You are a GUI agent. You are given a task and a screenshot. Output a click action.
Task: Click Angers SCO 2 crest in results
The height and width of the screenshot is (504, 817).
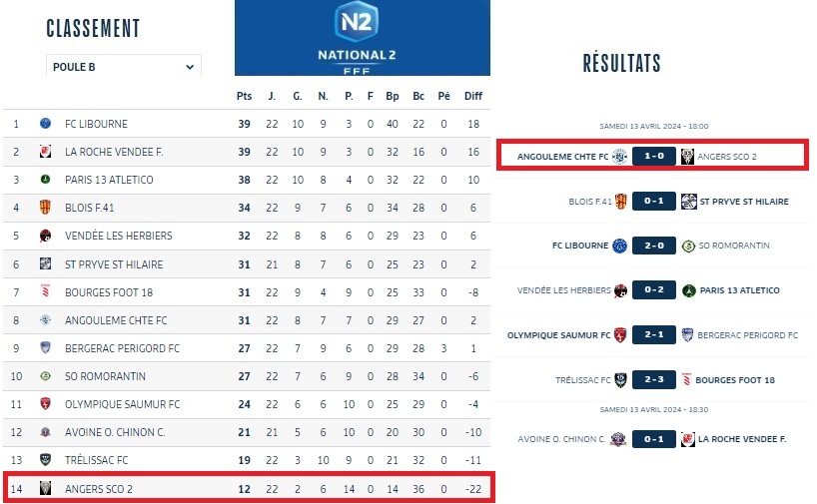click(x=688, y=156)
